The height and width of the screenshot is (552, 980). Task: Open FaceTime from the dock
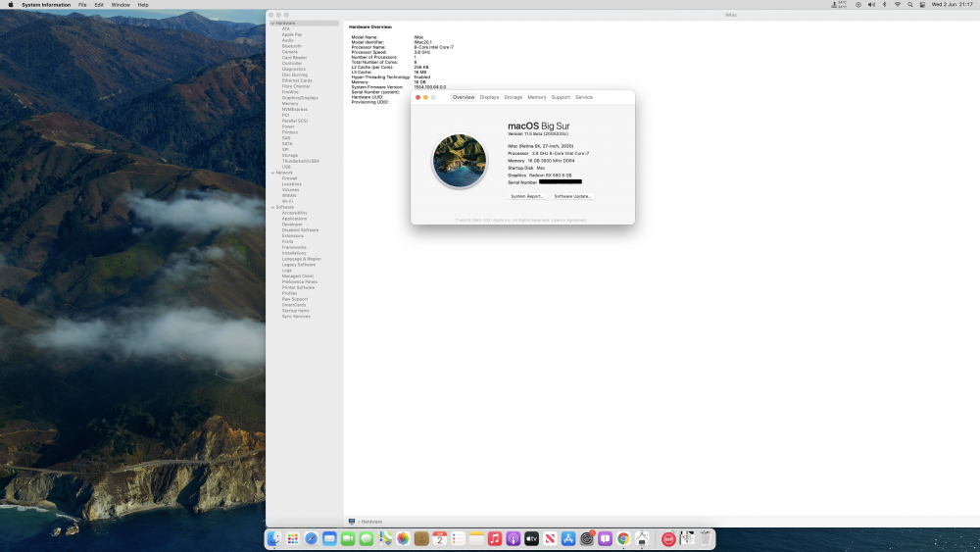(348, 538)
